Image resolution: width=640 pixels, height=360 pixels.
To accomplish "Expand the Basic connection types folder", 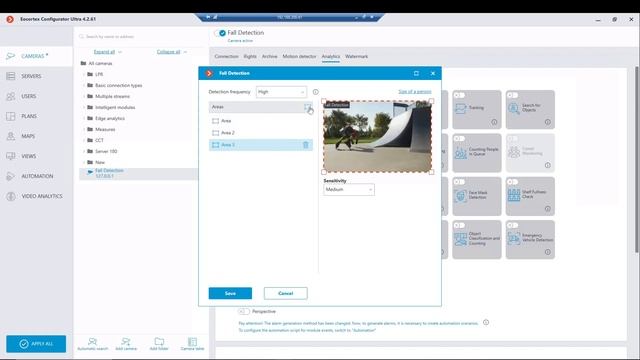I will (84, 85).
